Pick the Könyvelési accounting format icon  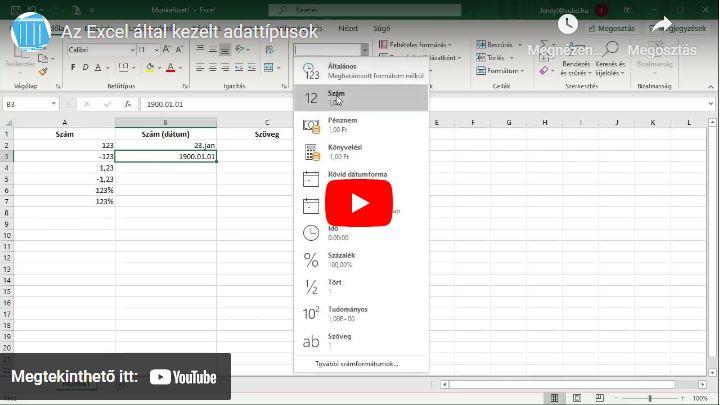[x=311, y=152]
